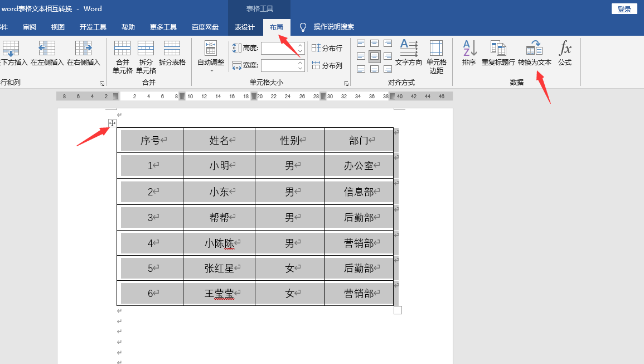Align cell text middle right
The width and height of the screenshot is (644, 364).
coord(388,56)
